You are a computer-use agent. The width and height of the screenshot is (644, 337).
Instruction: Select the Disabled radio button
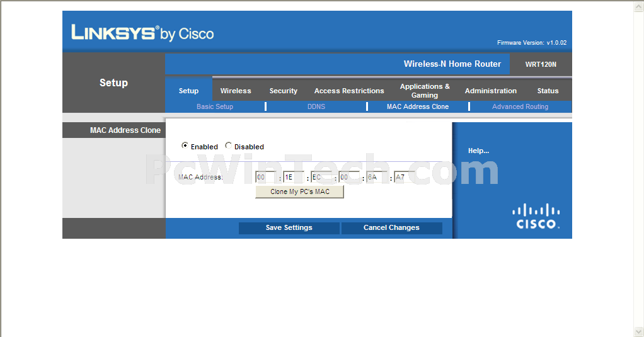point(228,146)
